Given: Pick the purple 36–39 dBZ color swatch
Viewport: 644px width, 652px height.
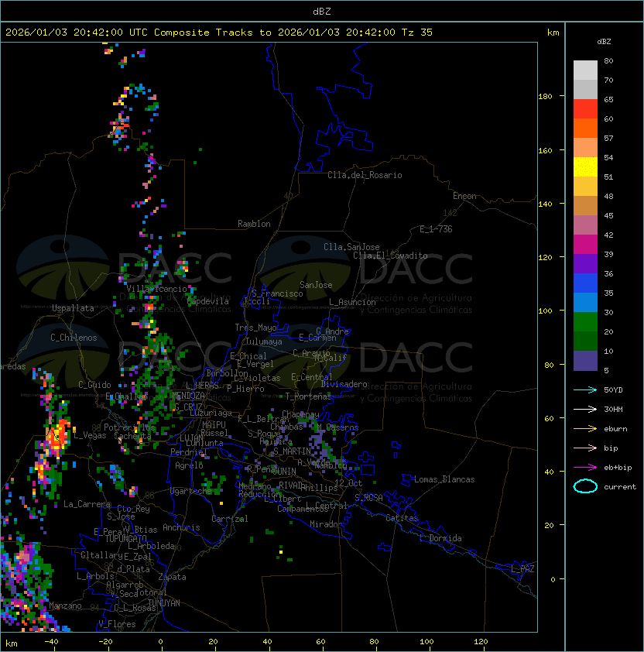Looking at the screenshot, I should click(585, 264).
